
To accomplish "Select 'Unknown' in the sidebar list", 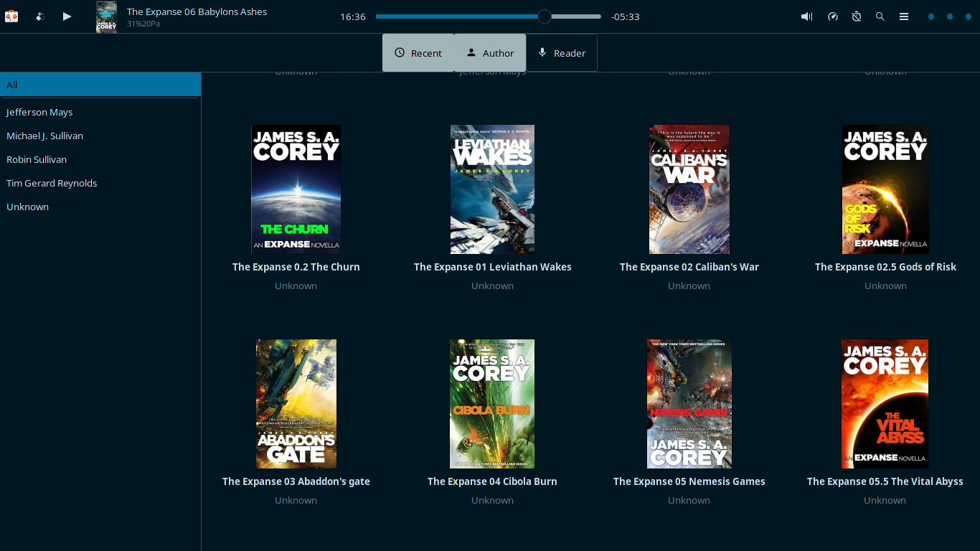I will point(100,207).
